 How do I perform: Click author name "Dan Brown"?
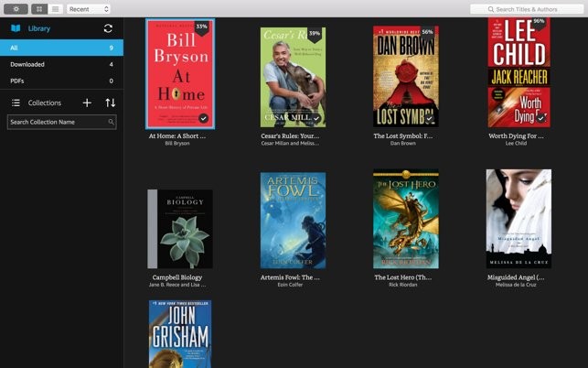pyautogui.click(x=402, y=144)
